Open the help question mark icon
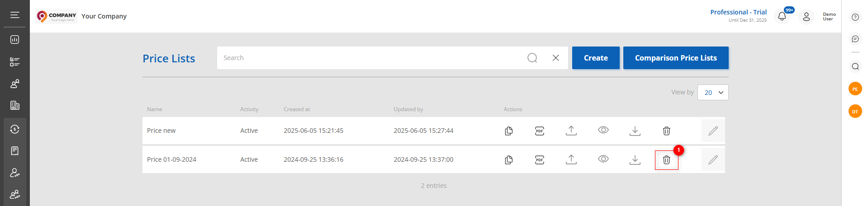The width and height of the screenshot is (868, 206). pyautogui.click(x=855, y=17)
